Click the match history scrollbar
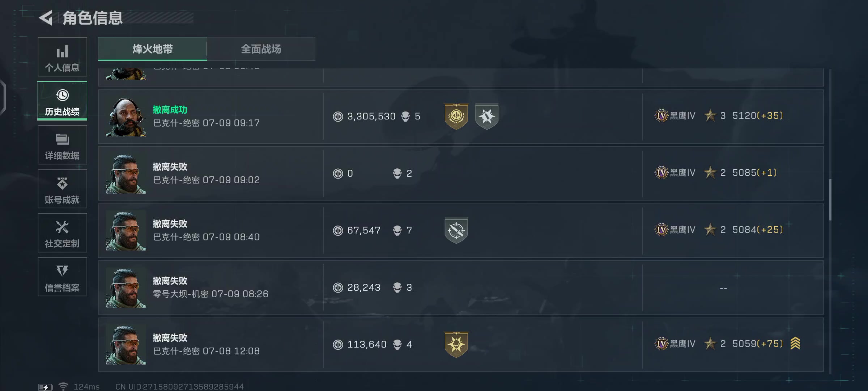Image resolution: width=868 pixels, height=391 pixels. [x=830, y=200]
